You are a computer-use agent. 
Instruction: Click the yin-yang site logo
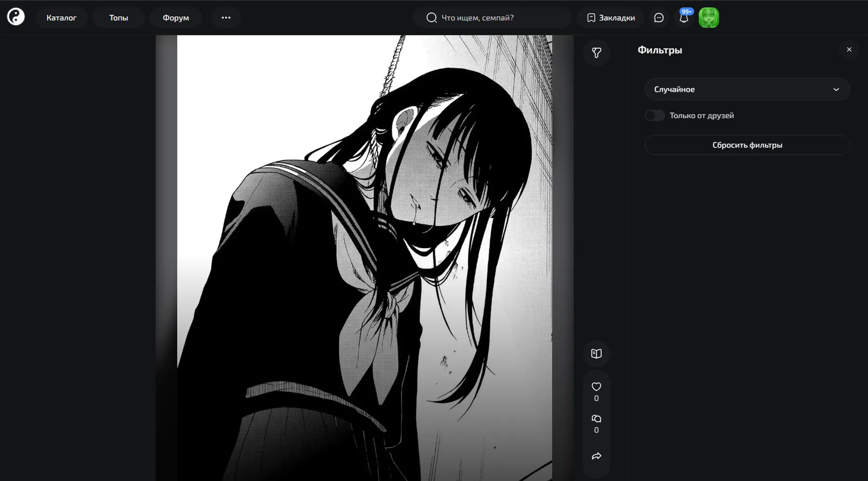16,17
